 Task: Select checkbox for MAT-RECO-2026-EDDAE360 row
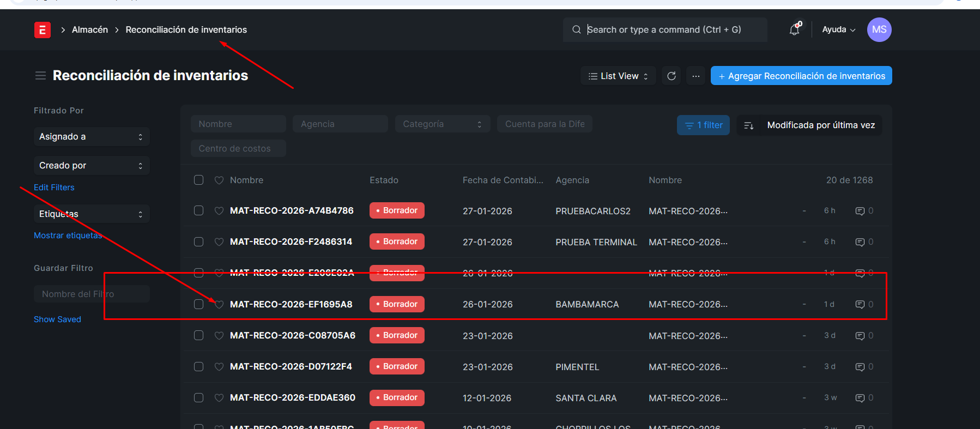199,398
